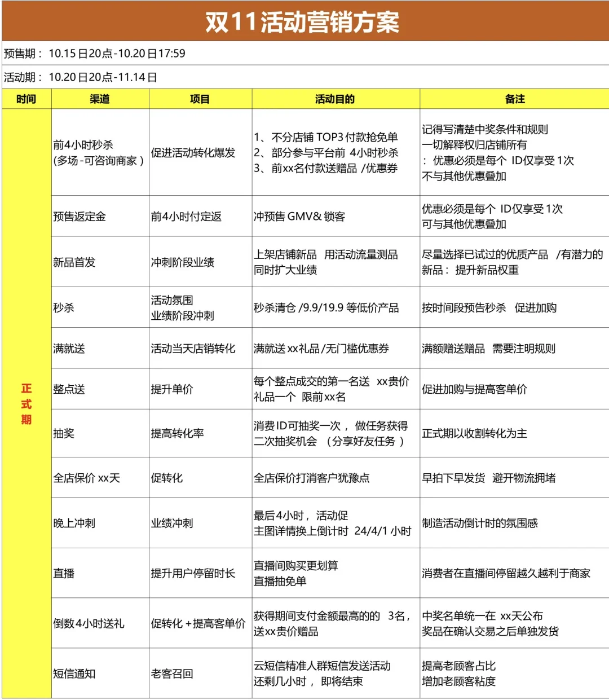Click the '前4小时付定返' cell

tap(200, 216)
